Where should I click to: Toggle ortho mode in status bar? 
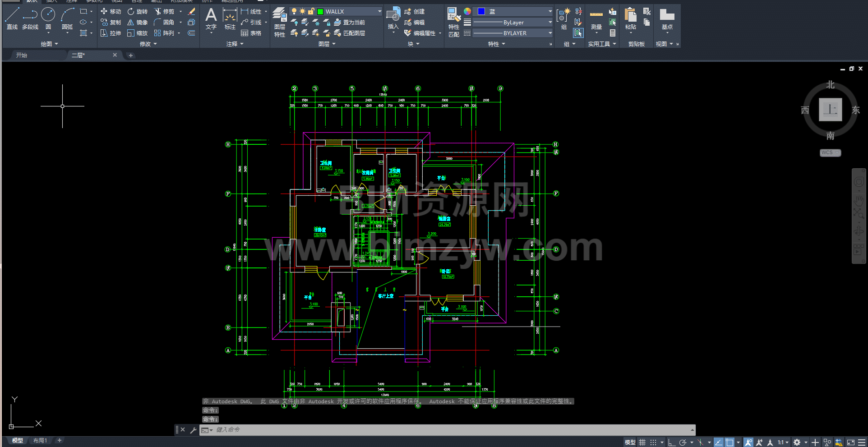(x=672, y=442)
